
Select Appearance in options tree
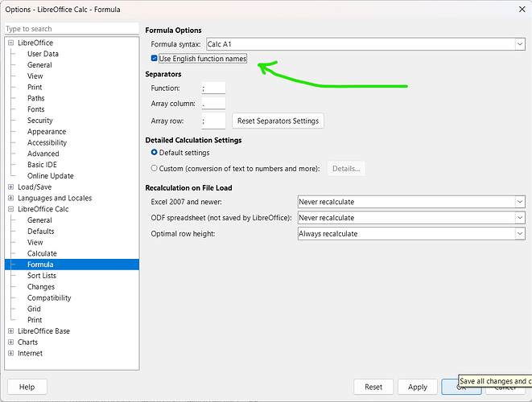pyautogui.click(x=47, y=132)
